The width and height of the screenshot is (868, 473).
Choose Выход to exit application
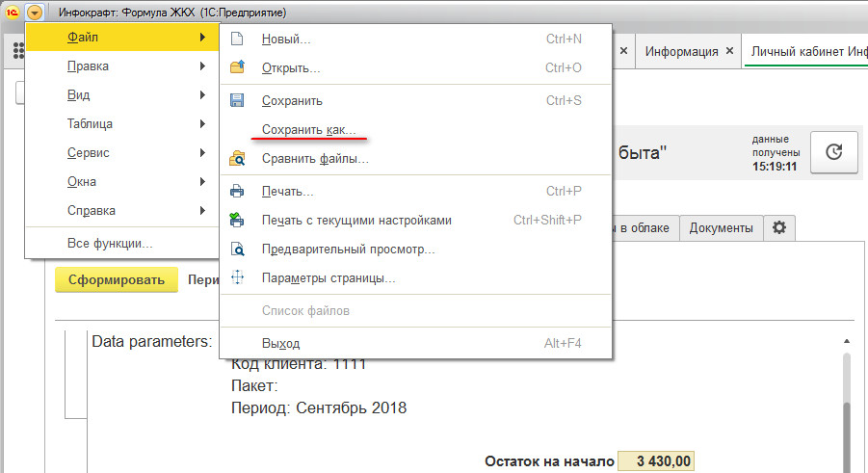pos(416,343)
